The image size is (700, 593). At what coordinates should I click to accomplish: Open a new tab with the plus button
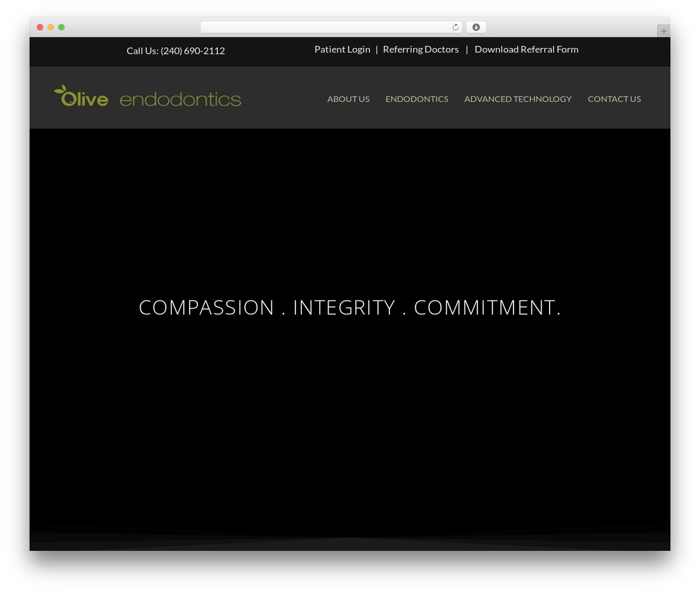[x=663, y=31]
